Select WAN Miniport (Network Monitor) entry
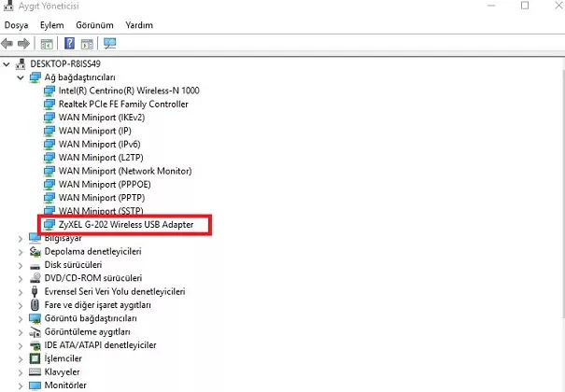 125,171
